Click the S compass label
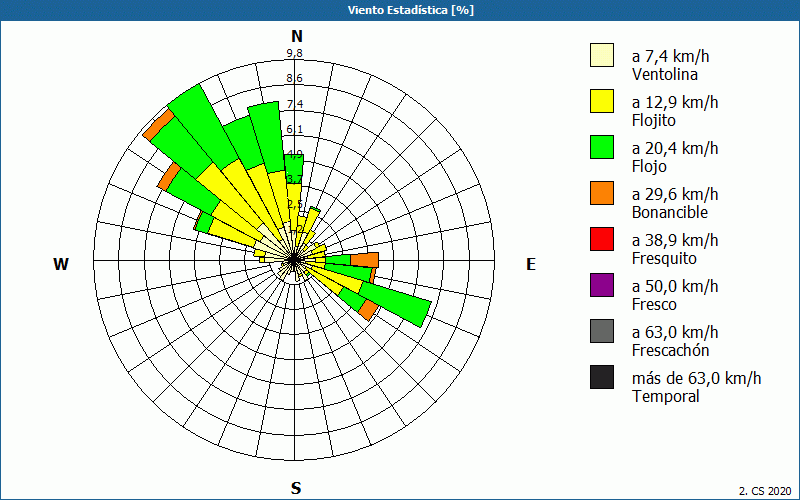The height and width of the screenshot is (500, 800). pyautogui.click(x=296, y=488)
